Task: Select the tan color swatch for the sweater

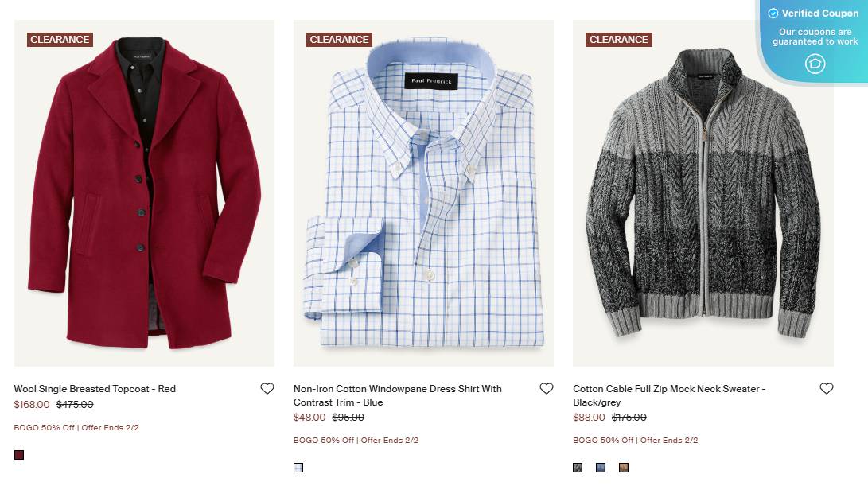Action: tap(623, 468)
